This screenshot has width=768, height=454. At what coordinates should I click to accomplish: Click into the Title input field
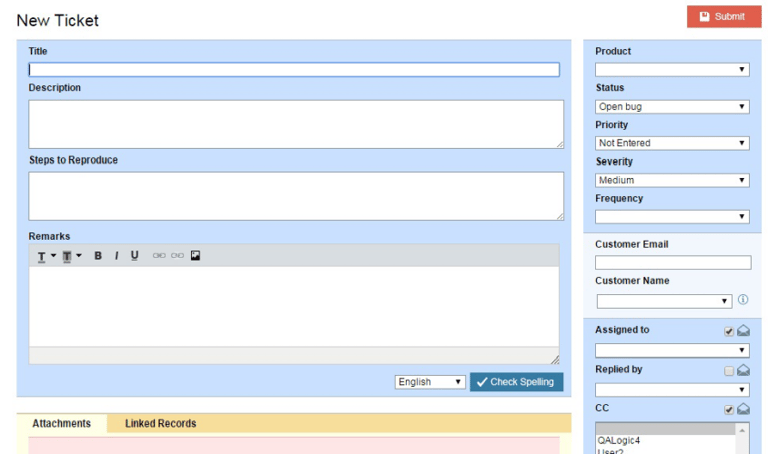coord(294,70)
